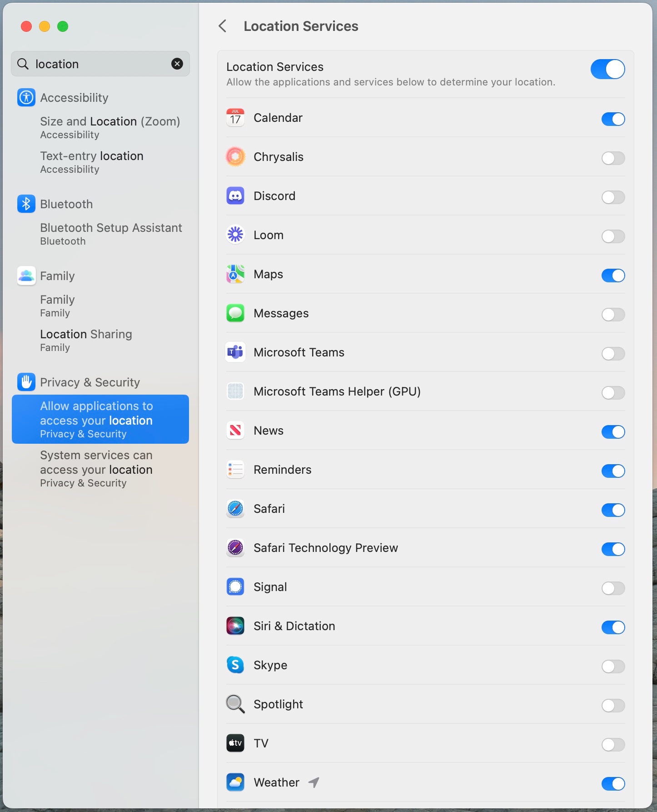Select Allow applications to access your location
657x812 pixels.
[x=100, y=419]
